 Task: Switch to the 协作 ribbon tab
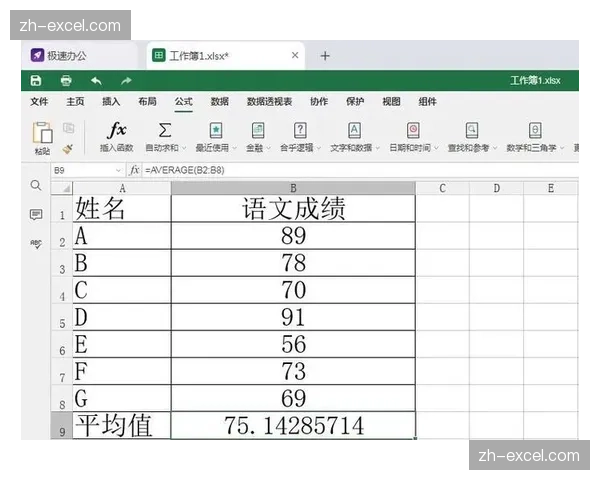pyautogui.click(x=319, y=102)
